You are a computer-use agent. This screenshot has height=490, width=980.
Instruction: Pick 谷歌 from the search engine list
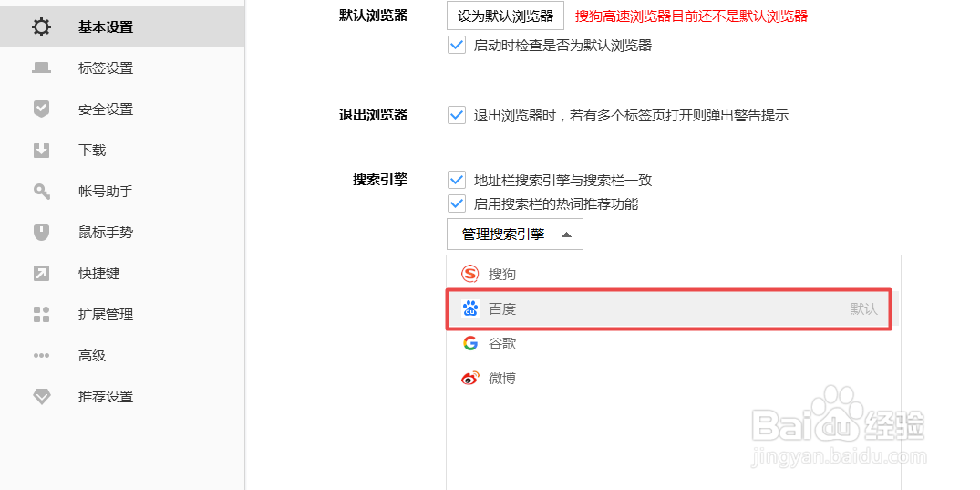pyautogui.click(x=674, y=344)
